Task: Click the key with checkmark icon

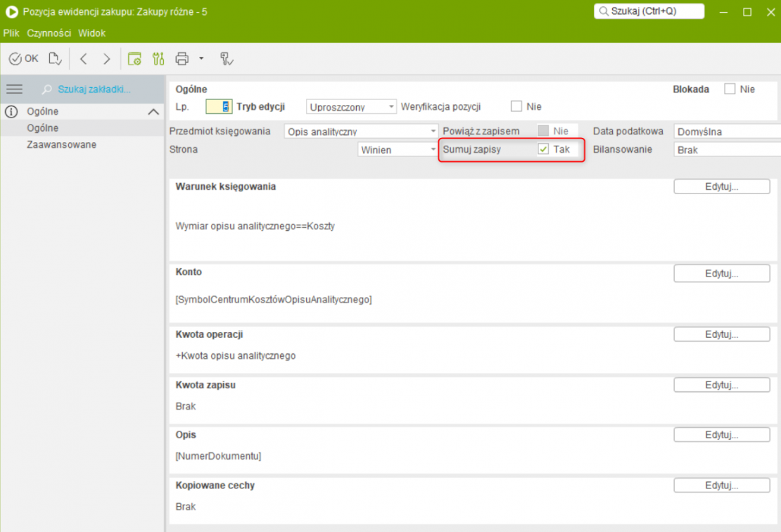Action: tap(227, 58)
